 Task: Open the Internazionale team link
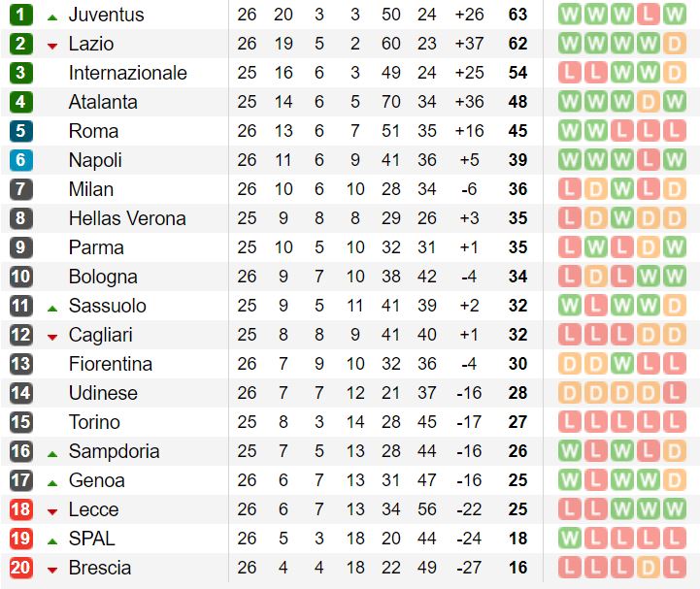point(128,73)
